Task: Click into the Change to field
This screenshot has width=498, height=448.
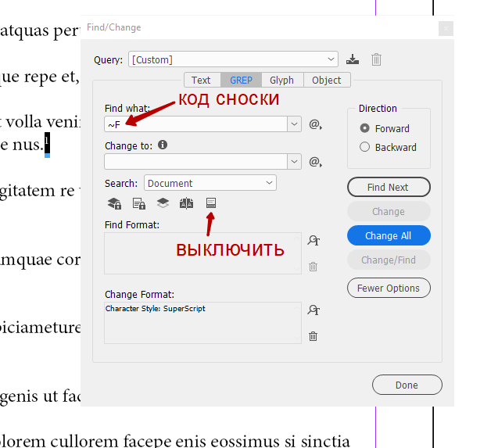Action: pos(195,162)
